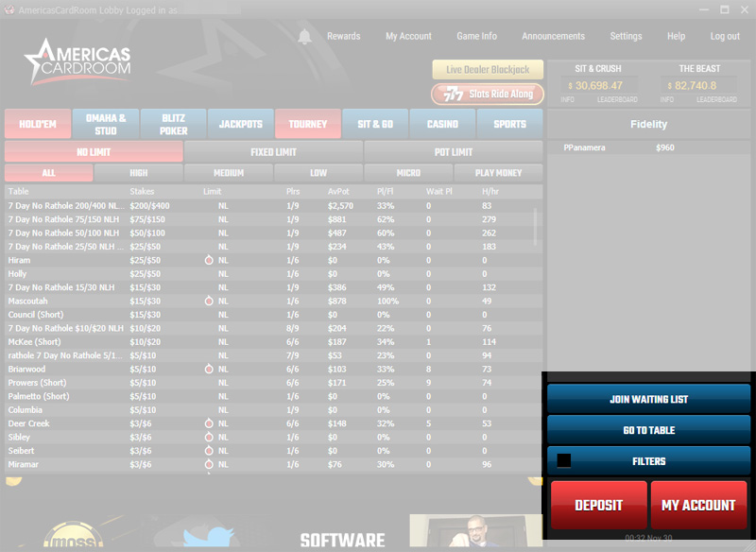Sort tables by the Plrs column header
The image size is (756, 552).
pos(293,191)
